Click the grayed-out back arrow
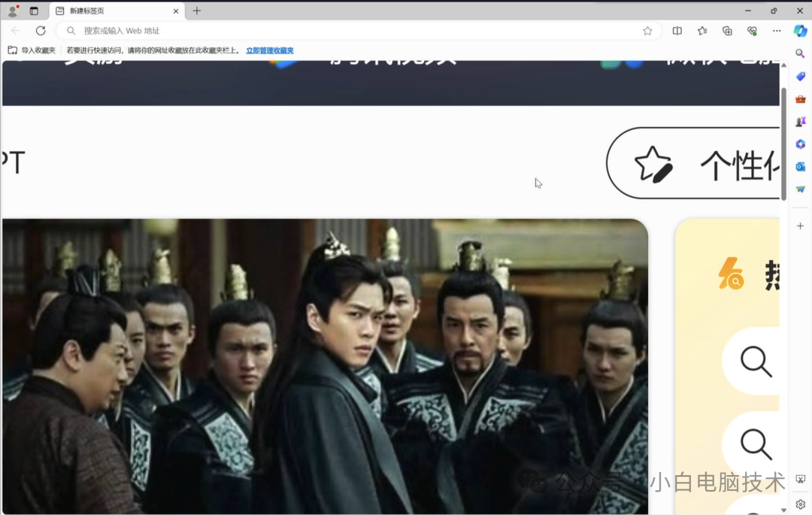Image resolution: width=812 pixels, height=515 pixels. click(x=16, y=31)
